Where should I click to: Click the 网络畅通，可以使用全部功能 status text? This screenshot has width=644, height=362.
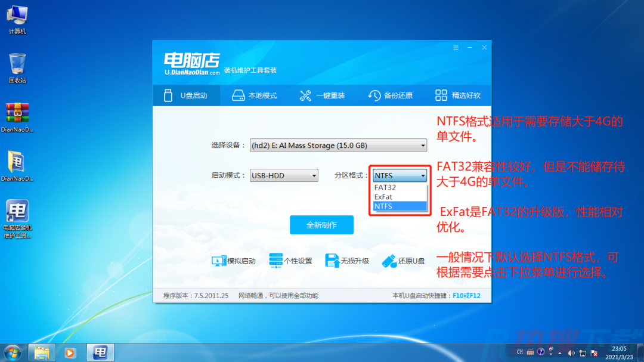pos(278,295)
